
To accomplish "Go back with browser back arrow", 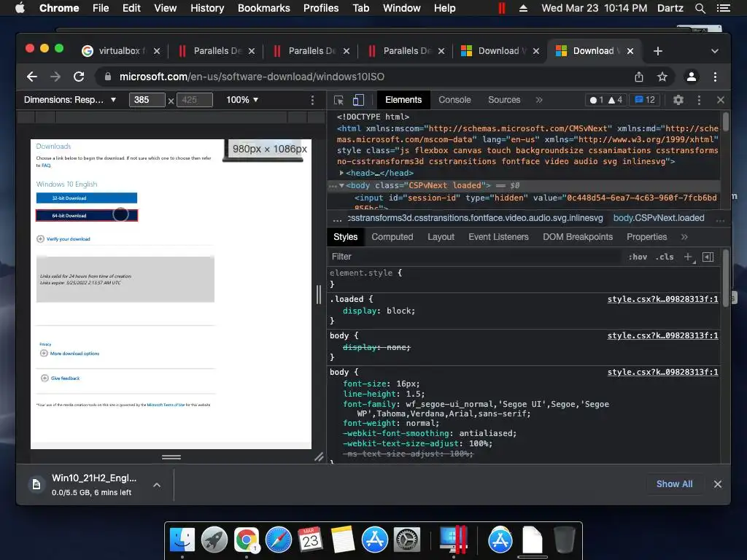I will pyautogui.click(x=32, y=77).
